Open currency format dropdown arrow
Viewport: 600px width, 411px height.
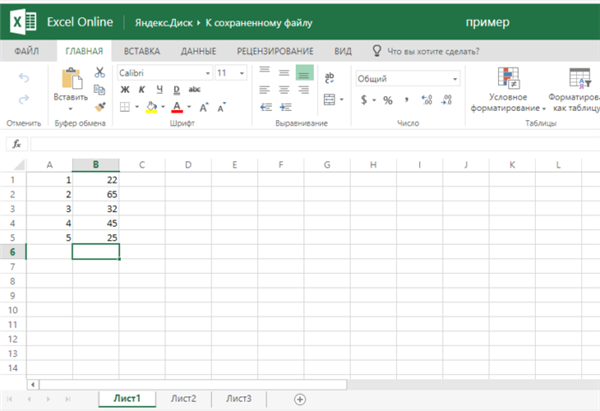[374, 100]
